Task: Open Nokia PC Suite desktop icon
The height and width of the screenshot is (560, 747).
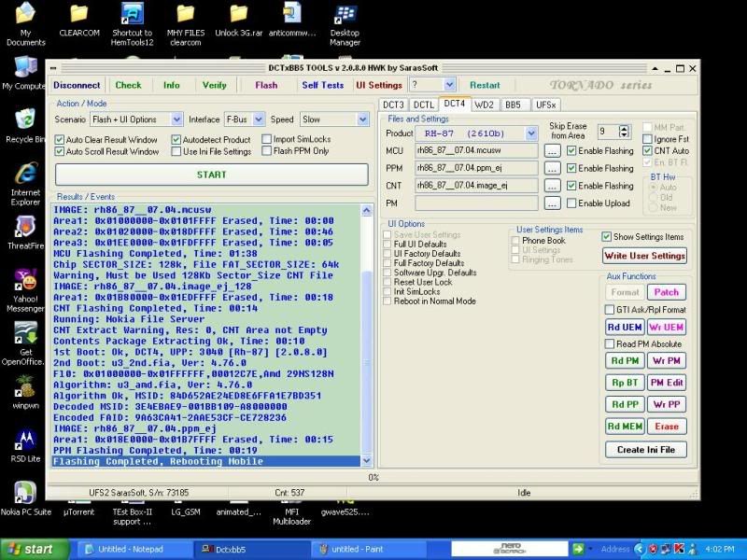Action: pos(26,499)
